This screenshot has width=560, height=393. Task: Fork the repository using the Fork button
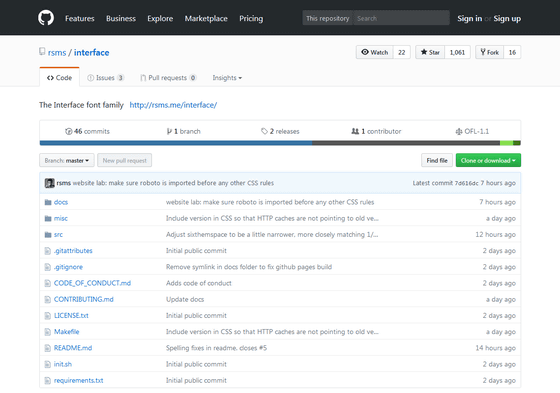tap(490, 52)
